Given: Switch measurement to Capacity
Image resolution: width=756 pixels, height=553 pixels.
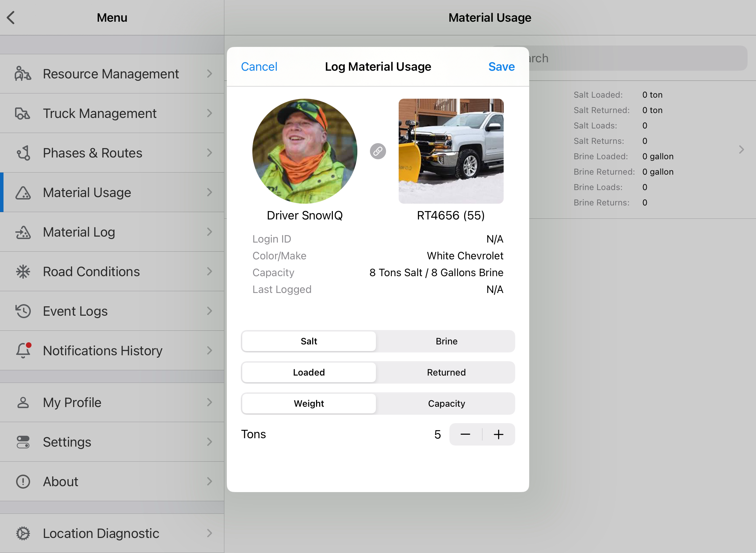Looking at the screenshot, I should tap(446, 404).
